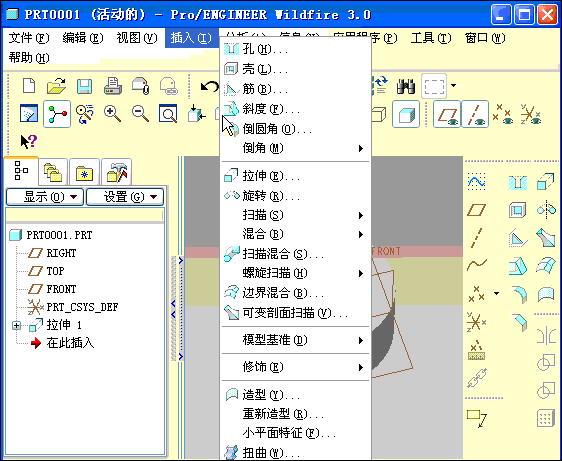
Task: Switch to the model tree tab
Action: tap(21, 171)
